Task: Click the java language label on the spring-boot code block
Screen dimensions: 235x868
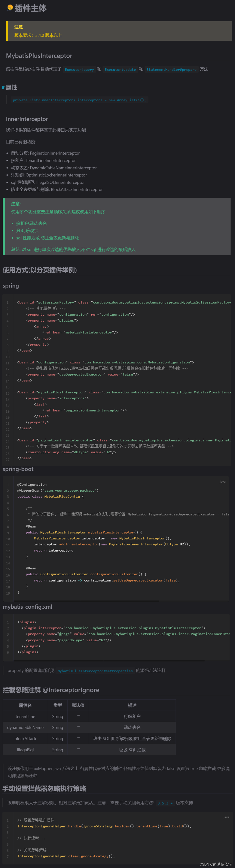Action: tap(222, 482)
